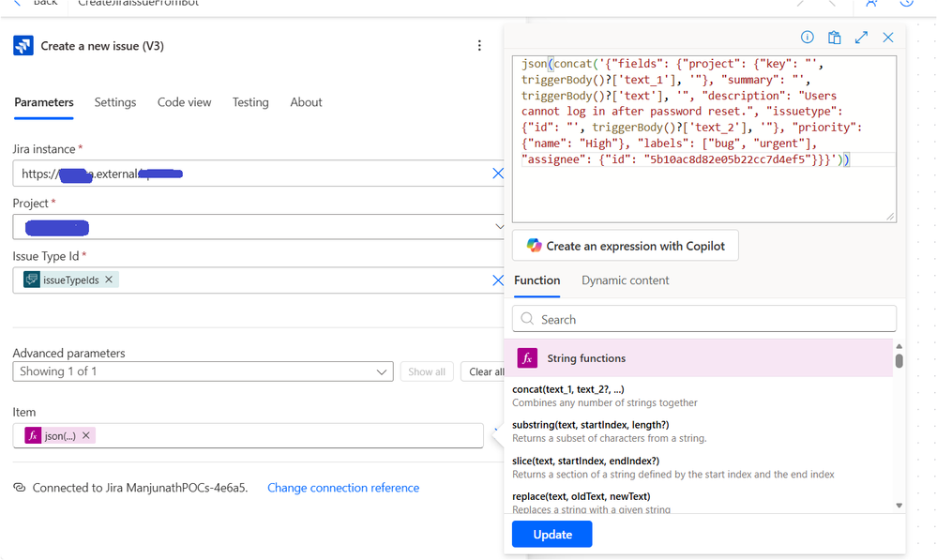
Task: Click the search magnifier icon
Action: (x=527, y=319)
